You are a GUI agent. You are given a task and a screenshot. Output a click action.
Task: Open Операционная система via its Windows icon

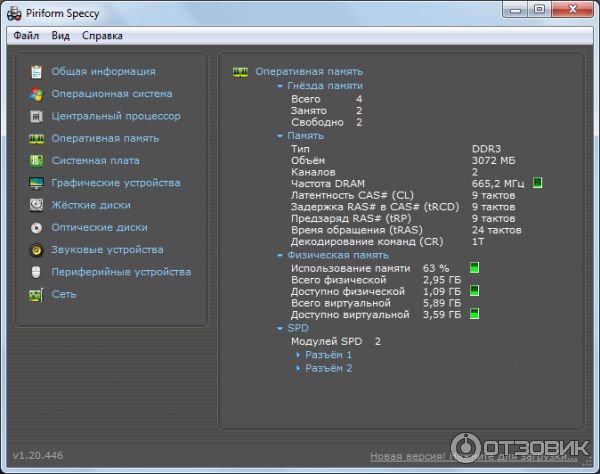tap(37, 94)
